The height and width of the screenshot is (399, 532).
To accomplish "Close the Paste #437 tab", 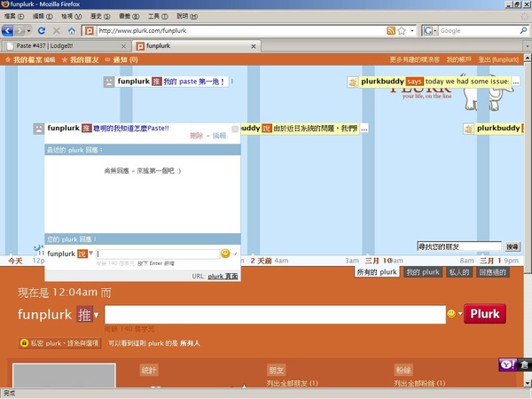I will (x=123, y=46).
